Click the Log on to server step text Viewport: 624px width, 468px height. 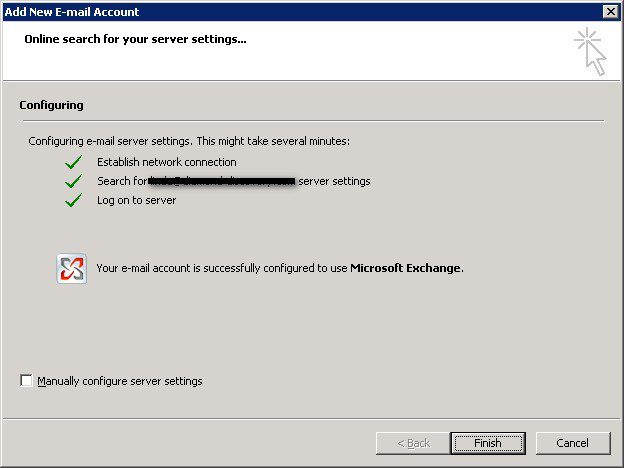pyautogui.click(x=136, y=200)
